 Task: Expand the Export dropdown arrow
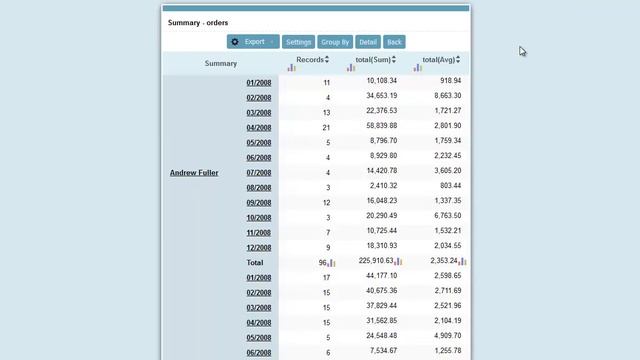(x=272, y=42)
